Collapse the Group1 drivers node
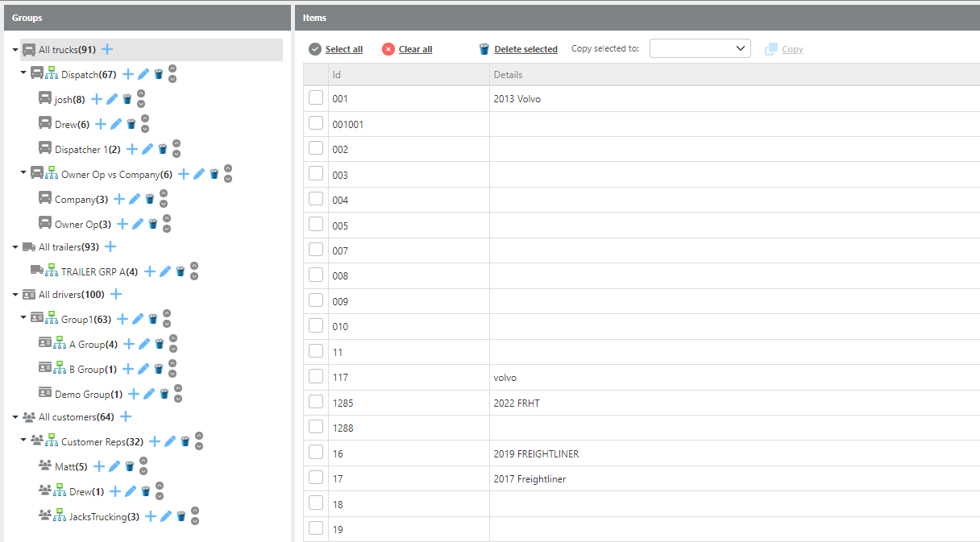This screenshot has width=980, height=542. [23, 318]
